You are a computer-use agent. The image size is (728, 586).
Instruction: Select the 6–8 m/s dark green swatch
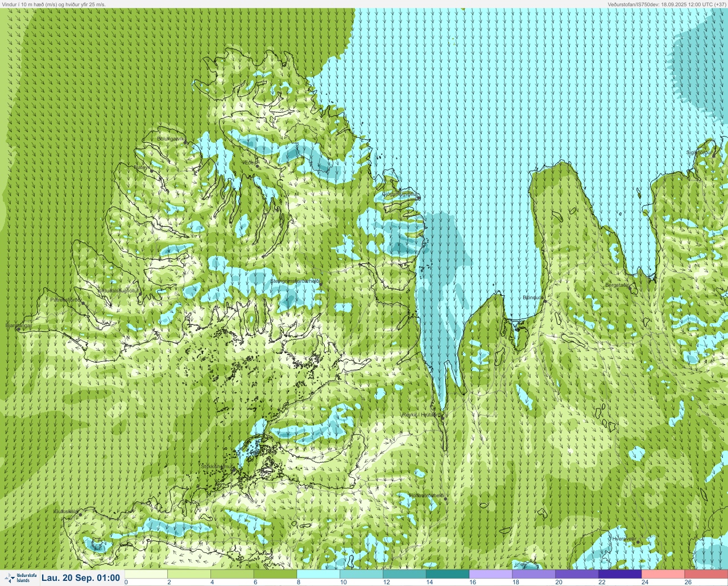[276, 574]
